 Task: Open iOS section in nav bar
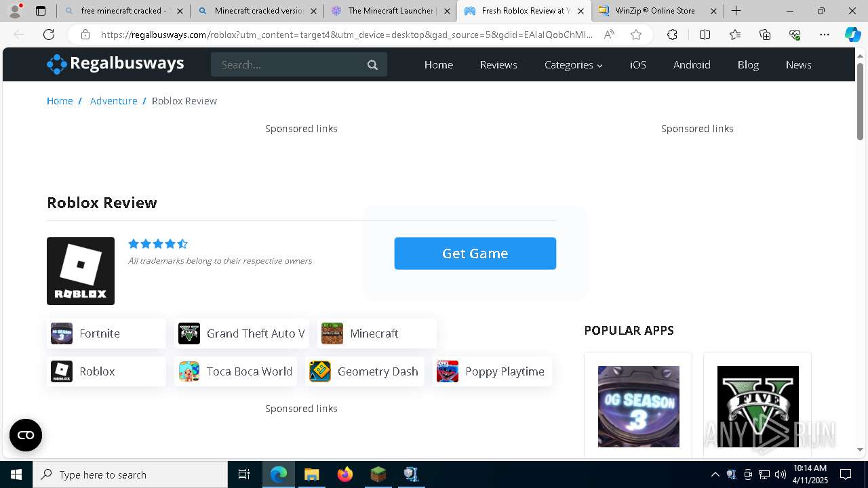(x=638, y=64)
